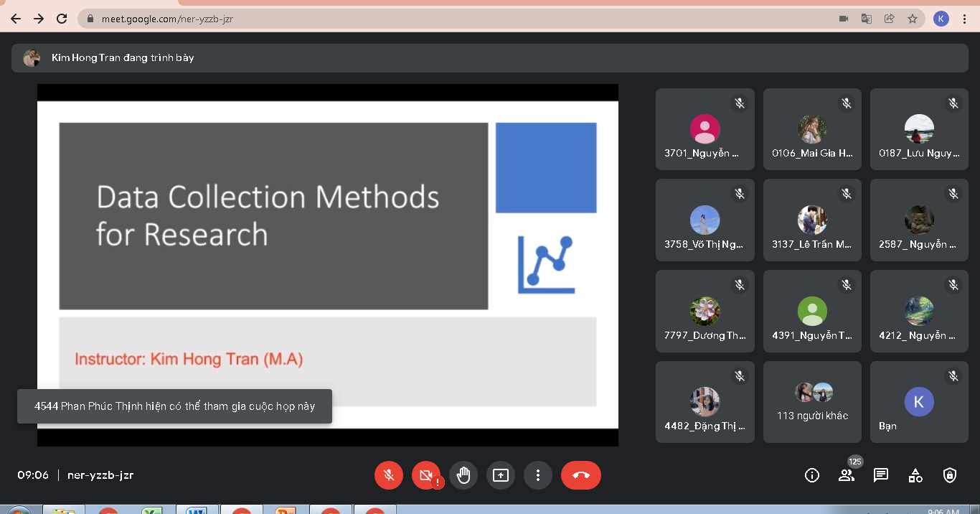980x514 pixels.
Task: Go back to the previous browser page
Action: 16,19
